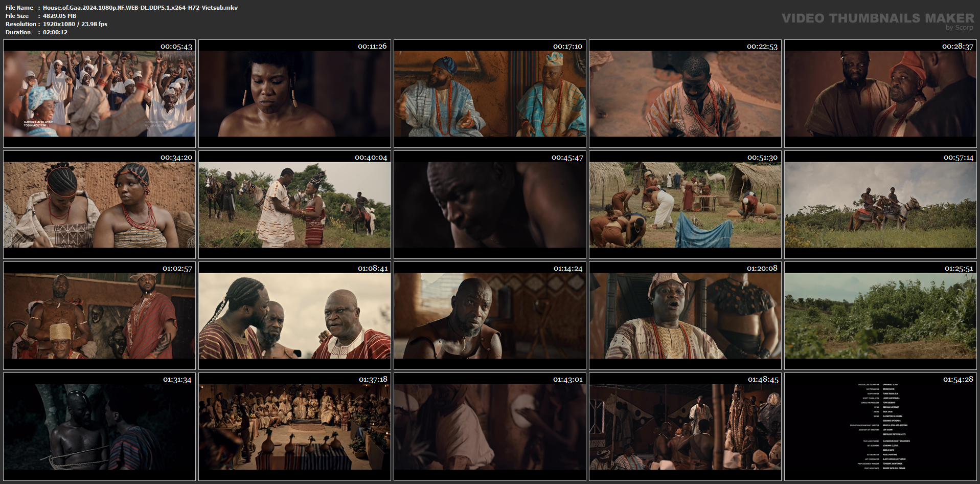
Task: Choose the 01:31:34 night scene thumbnail
Action: pyautogui.click(x=99, y=427)
